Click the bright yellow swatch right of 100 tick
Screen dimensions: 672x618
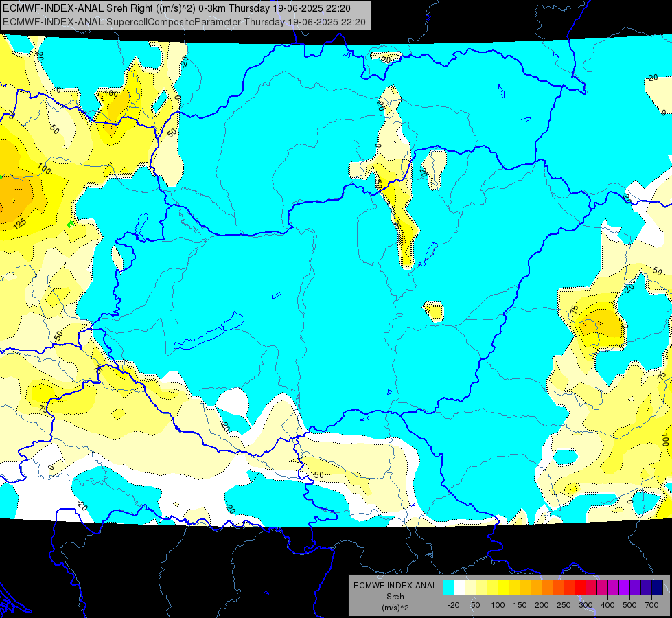(x=504, y=587)
